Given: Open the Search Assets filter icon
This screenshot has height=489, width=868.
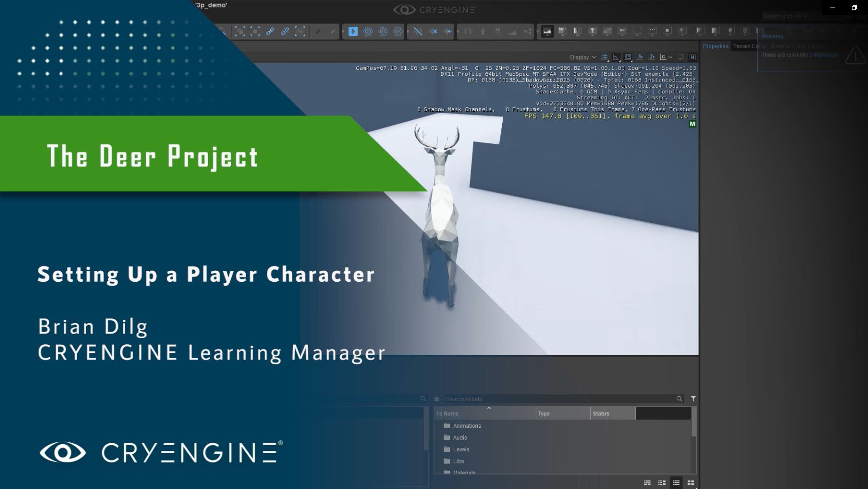Looking at the screenshot, I should (693, 399).
